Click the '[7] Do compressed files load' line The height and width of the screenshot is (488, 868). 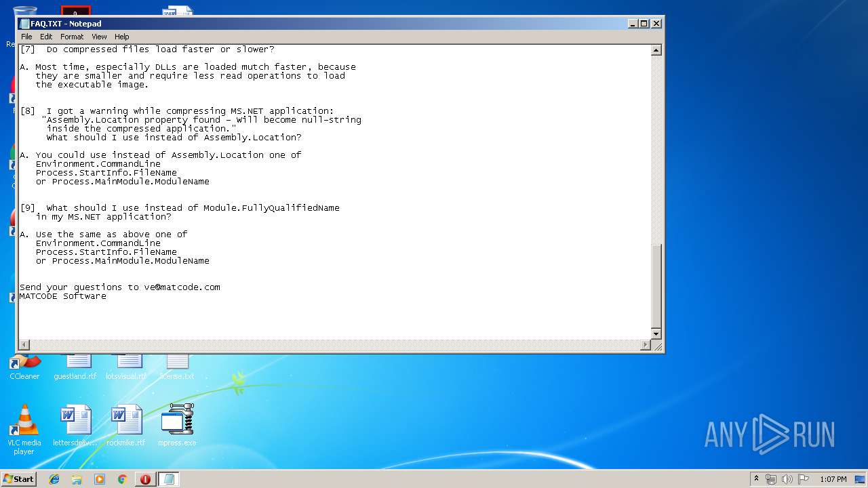click(147, 49)
